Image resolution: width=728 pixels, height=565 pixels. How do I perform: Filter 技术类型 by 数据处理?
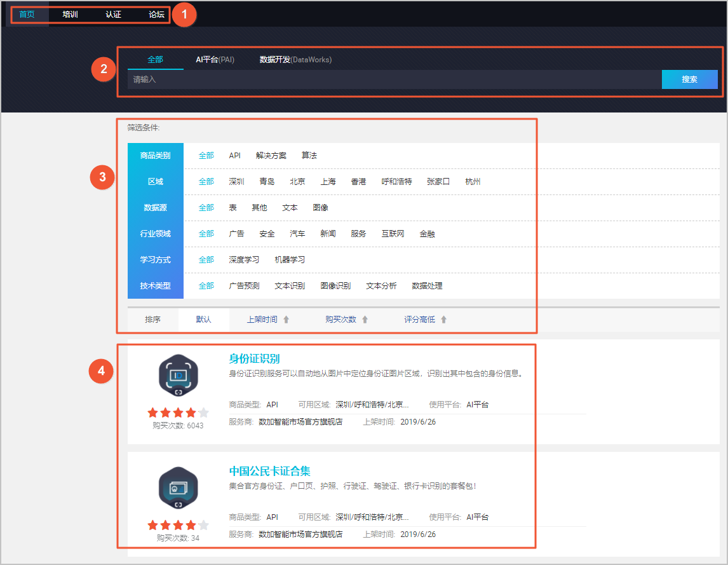(x=427, y=286)
